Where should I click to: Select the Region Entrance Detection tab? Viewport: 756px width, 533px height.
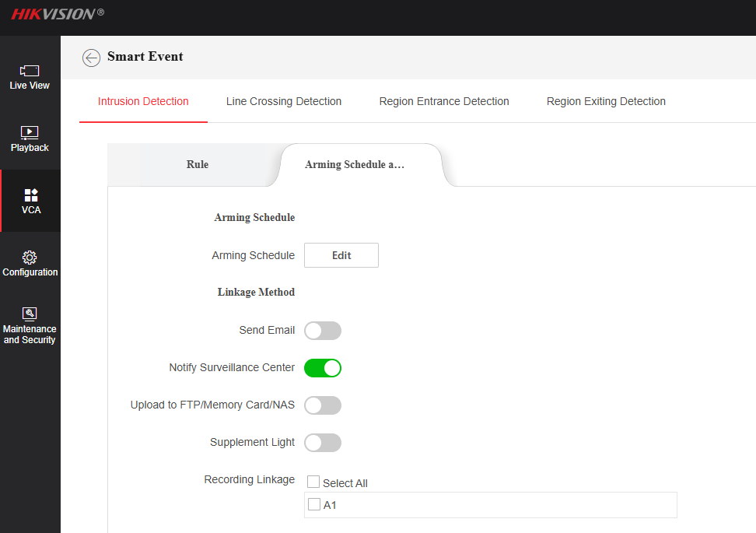pyautogui.click(x=444, y=101)
